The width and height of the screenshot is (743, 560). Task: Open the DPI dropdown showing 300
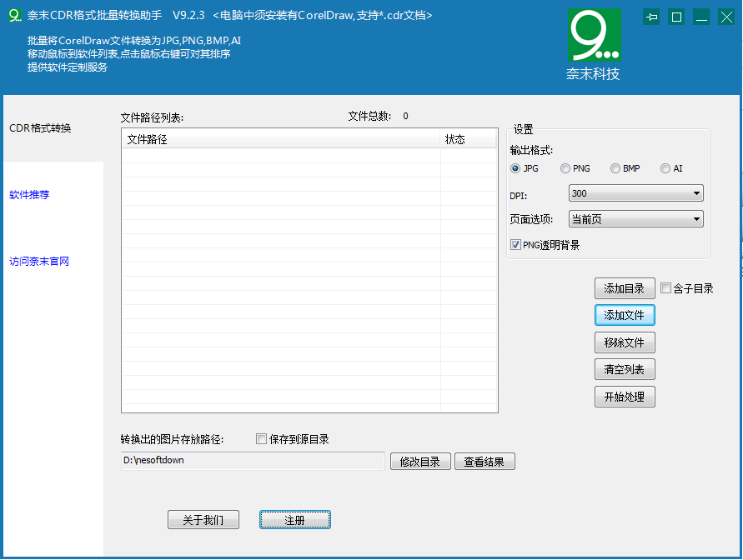point(635,192)
